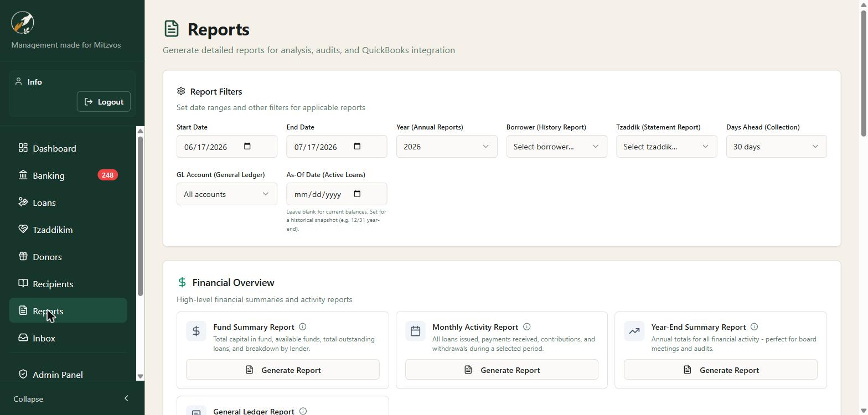
Task: Click the Tzaddikim heart icon
Action: click(23, 229)
